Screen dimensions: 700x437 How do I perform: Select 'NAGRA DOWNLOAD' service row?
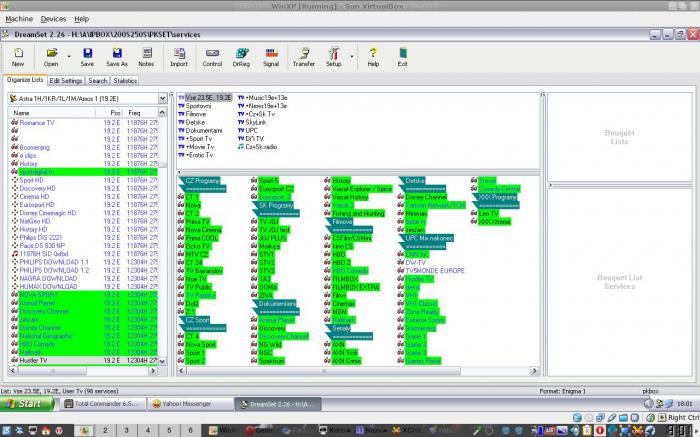tap(84, 279)
